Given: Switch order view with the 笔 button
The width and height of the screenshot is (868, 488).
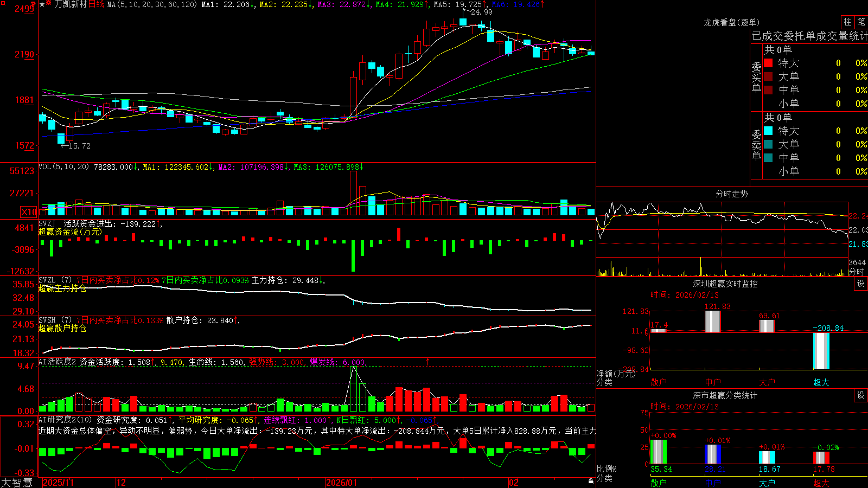Looking at the screenshot, I should pos(861,22).
